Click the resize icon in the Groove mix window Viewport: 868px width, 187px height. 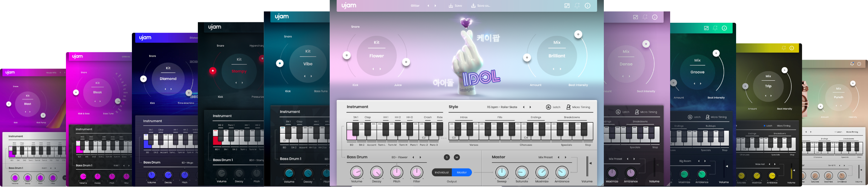(x=706, y=28)
